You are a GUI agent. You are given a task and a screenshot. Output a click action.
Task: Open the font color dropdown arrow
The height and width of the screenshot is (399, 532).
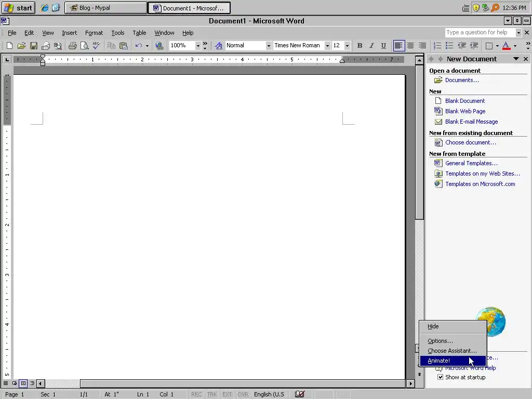point(515,46)
